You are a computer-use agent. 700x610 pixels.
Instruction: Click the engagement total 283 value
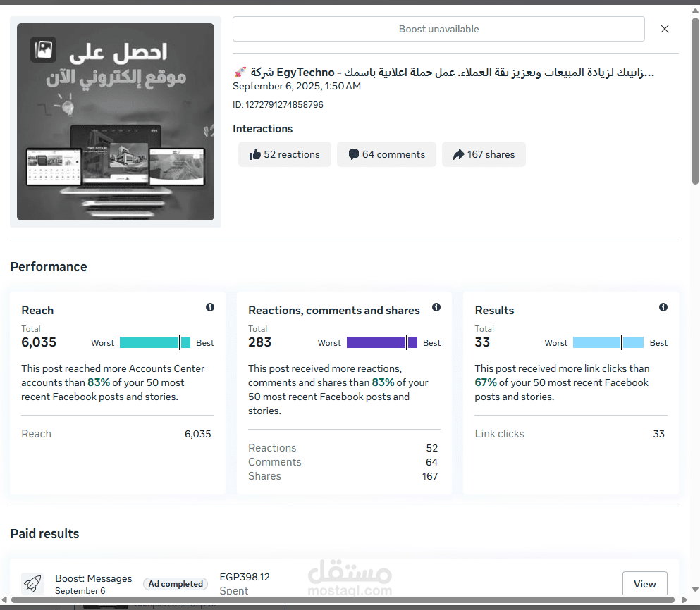260,342
